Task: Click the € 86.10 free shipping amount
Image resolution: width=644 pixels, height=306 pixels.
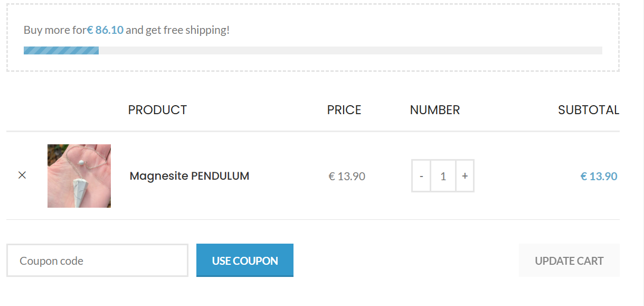Action: pyautogui.click(x=105, y=30)
